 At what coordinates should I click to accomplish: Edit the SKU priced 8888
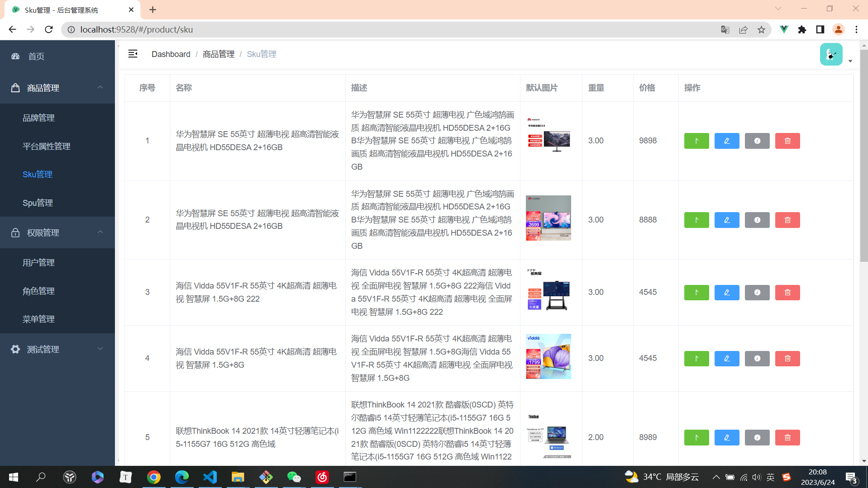point(727,220)
